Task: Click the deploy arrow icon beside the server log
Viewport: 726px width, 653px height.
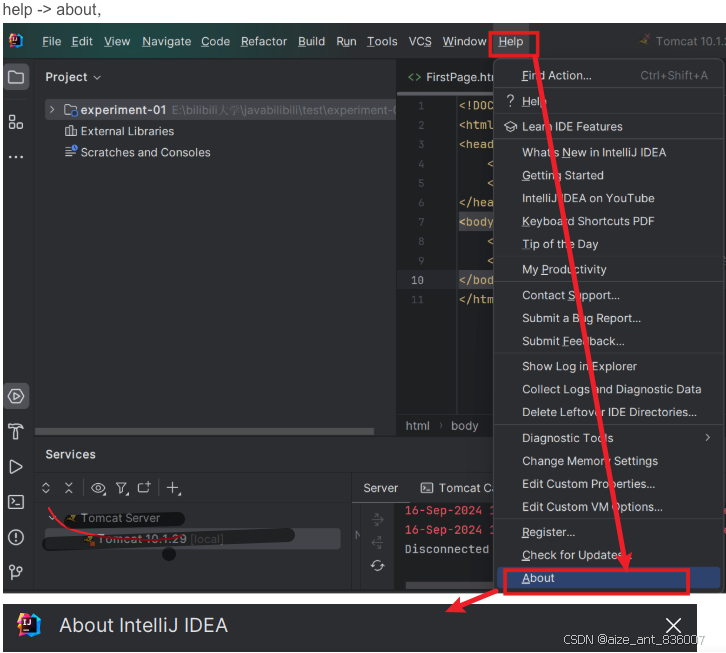Action: [x=377, y=519]
